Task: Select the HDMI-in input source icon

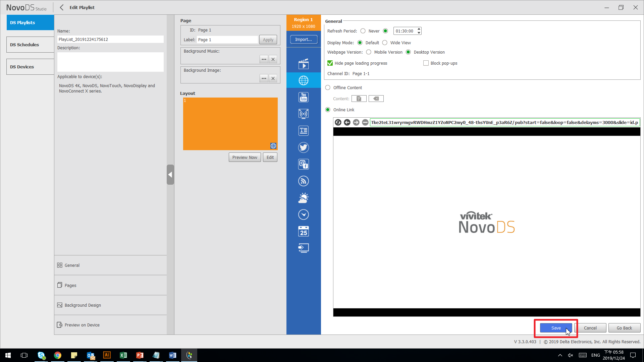Action: (x=304, y=248)
